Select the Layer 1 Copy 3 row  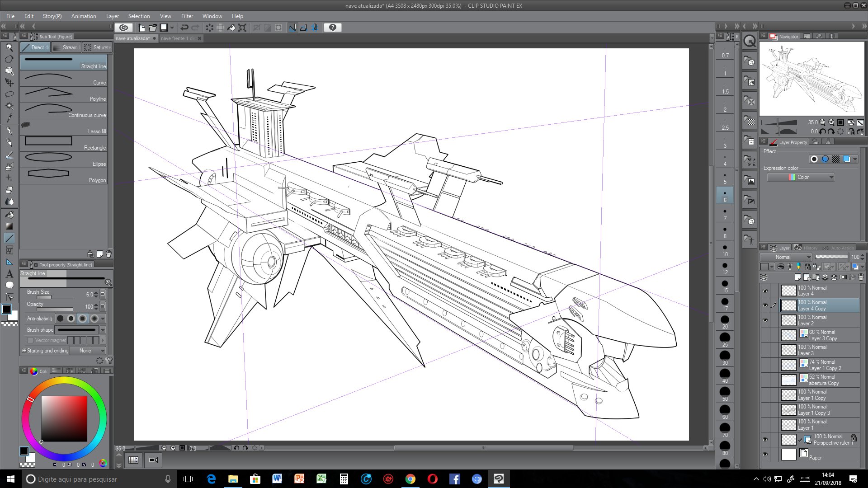tap(820, 410)
